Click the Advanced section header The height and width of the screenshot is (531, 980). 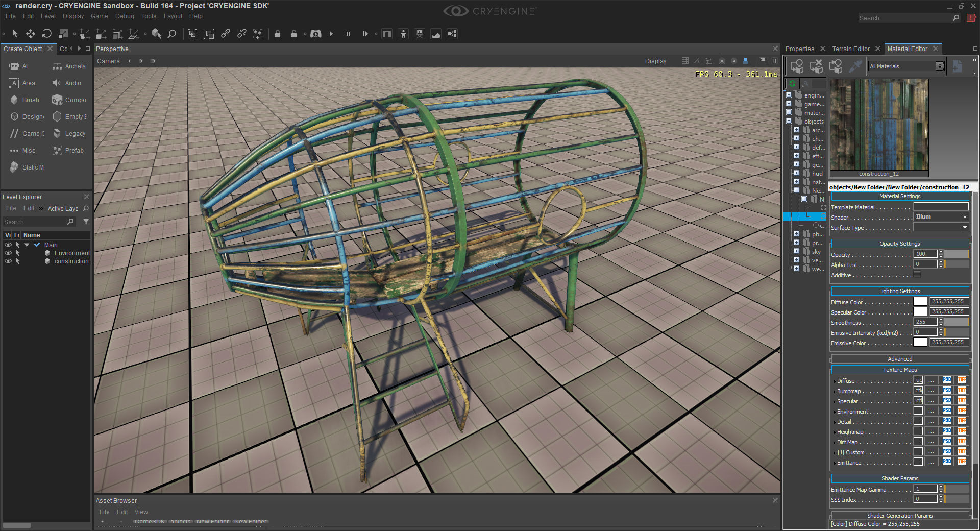pyautogui.click(x=900, y=359)
